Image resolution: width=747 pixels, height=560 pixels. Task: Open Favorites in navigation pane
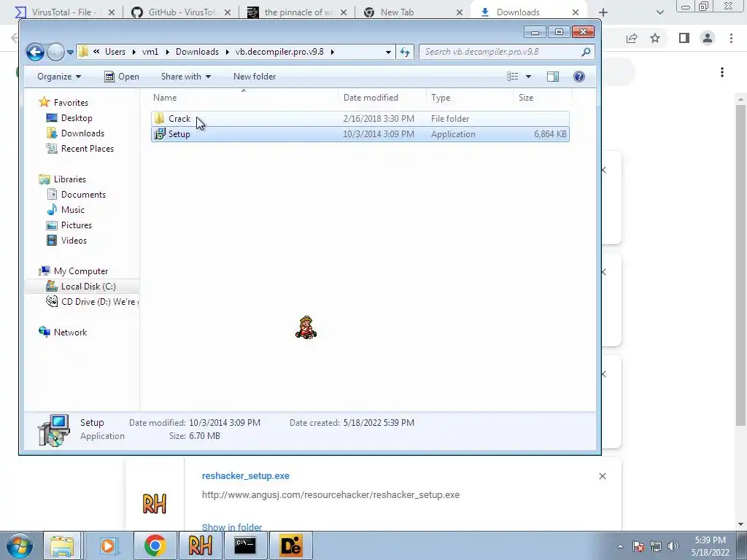pyautogui.click(x=71, y=102)
